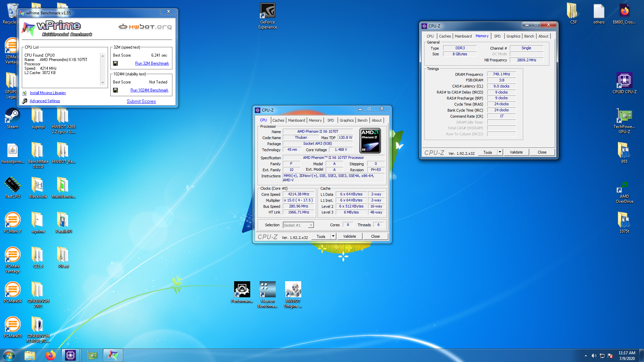Screen dimensions: 644x362
Task: Open the wprime folder on desktop
Action: pos(38,223)
